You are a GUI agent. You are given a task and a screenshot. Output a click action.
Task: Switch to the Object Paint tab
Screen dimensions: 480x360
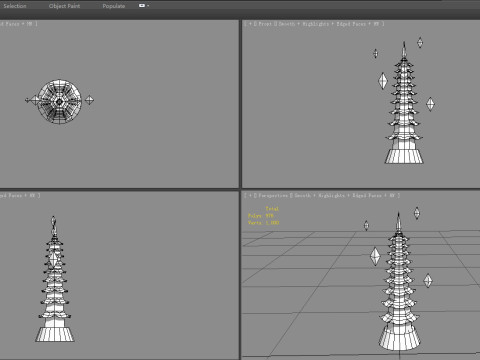pos(64,6)
